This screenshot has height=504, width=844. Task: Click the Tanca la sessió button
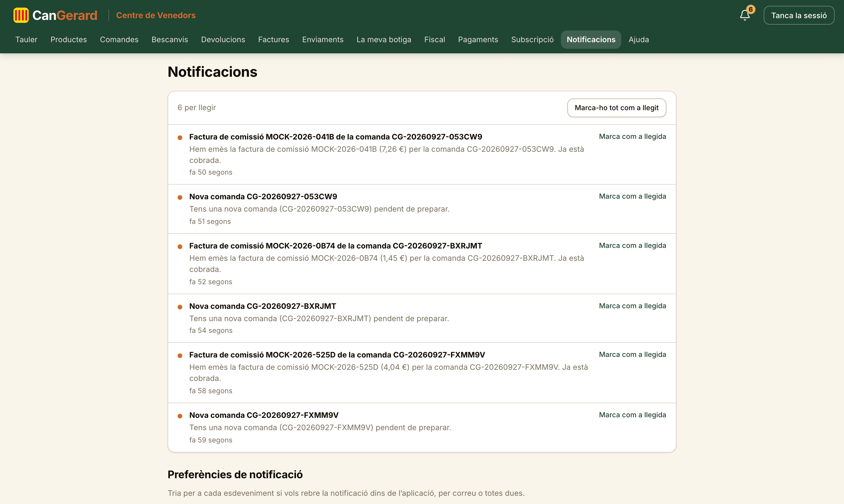point(799,15)
